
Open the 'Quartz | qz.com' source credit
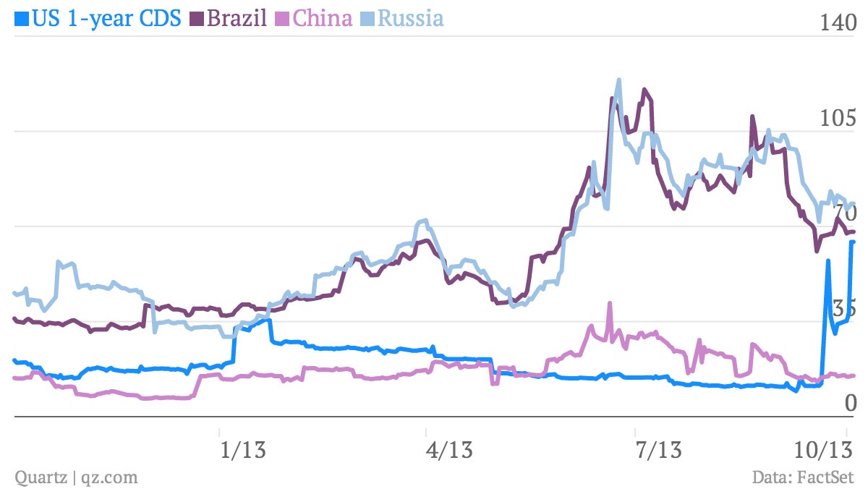76,477
